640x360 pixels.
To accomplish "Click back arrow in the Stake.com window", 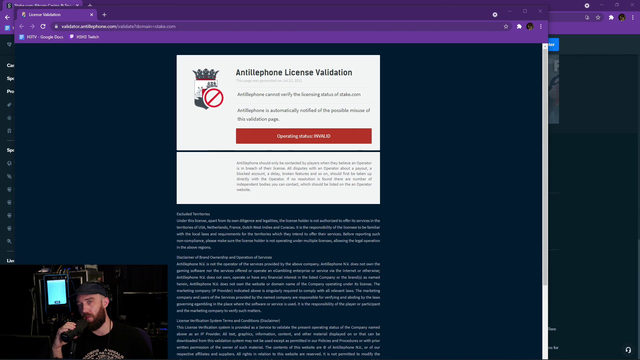I will click(x=7, y=18).
